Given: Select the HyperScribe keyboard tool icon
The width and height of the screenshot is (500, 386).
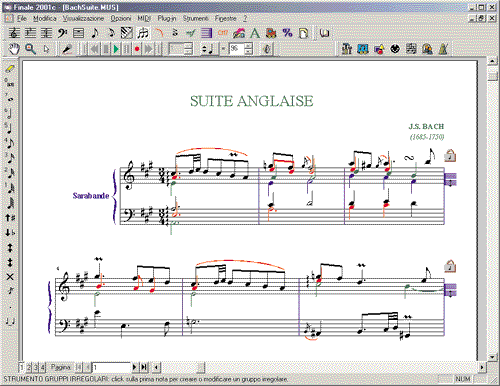Looking at the screenshot, I should [127, 33].
